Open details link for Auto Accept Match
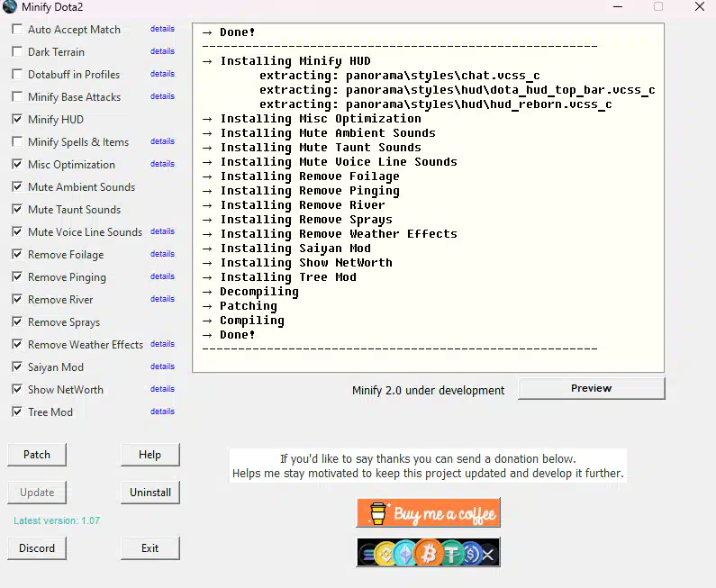716x588 pixels. click(x=162, y=29)
